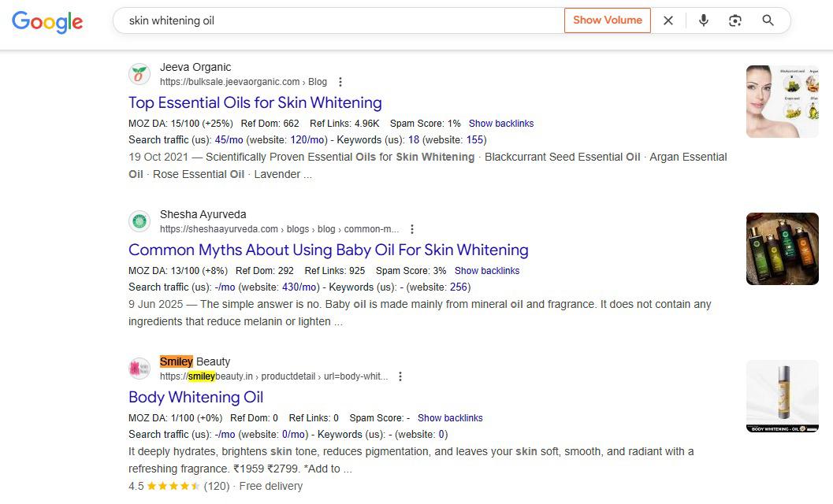This screenshot has height=504, width=833.
Task: Click the Shesha Ayurveda site favicon
Action: click(139, 221)
